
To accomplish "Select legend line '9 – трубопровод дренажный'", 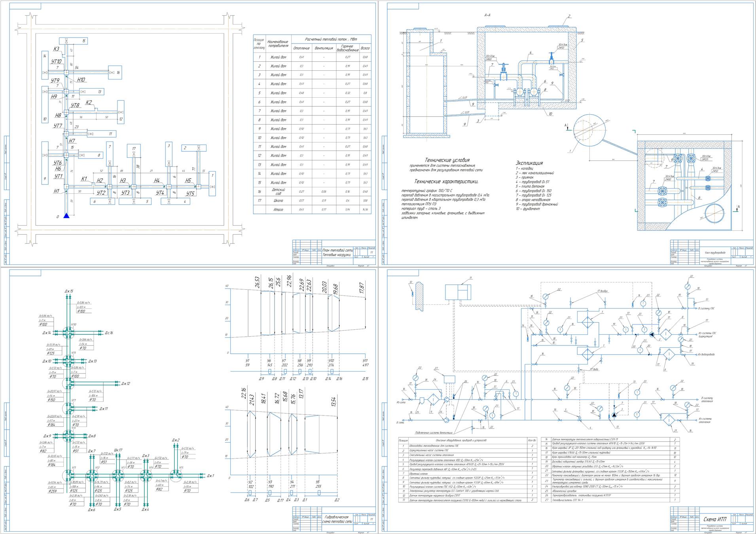I will 537,204.
